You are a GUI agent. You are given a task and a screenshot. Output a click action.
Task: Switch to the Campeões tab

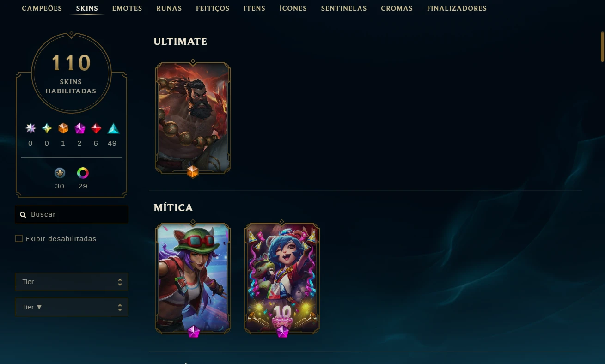point(42,8)
